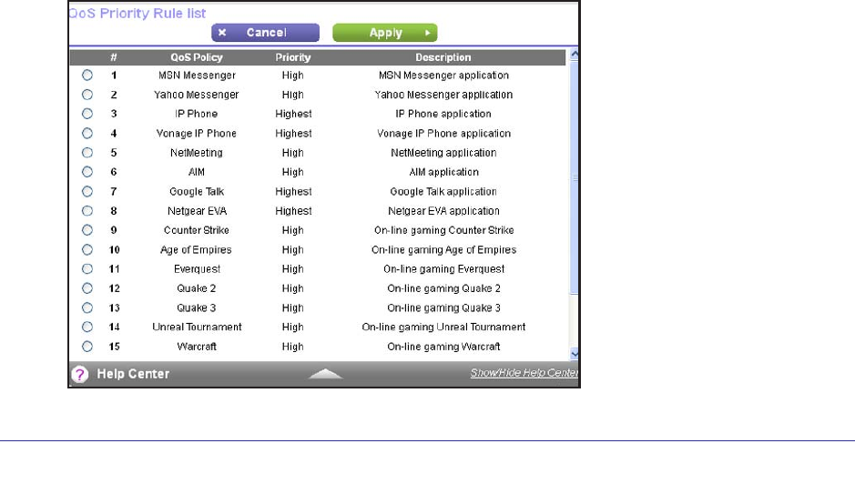
Task: Select the Counter Strike radio button
Action: coord(87,230)
